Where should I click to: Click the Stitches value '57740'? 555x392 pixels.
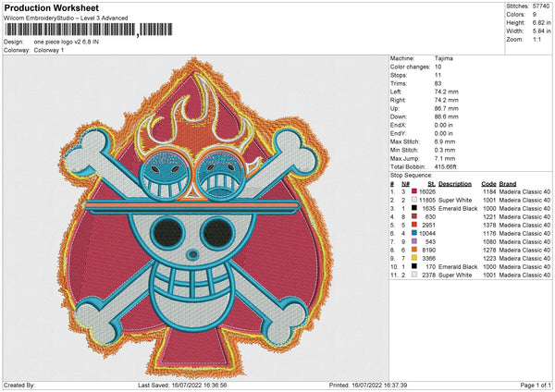(x=541, y=6)
